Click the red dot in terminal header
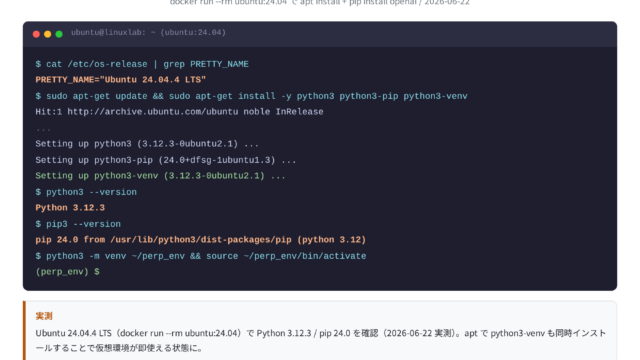Viewport: 640px width, 360px height. click(x=36, y=34)
